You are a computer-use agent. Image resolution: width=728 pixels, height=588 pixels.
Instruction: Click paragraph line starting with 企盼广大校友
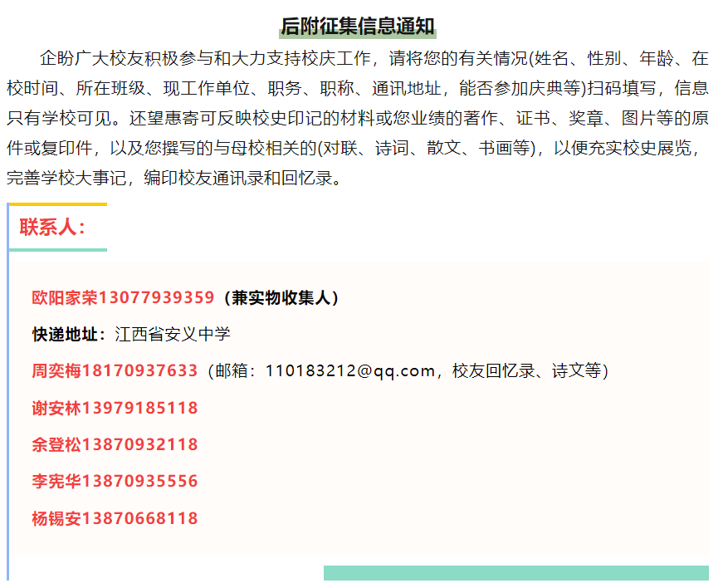tap(374, 58)
